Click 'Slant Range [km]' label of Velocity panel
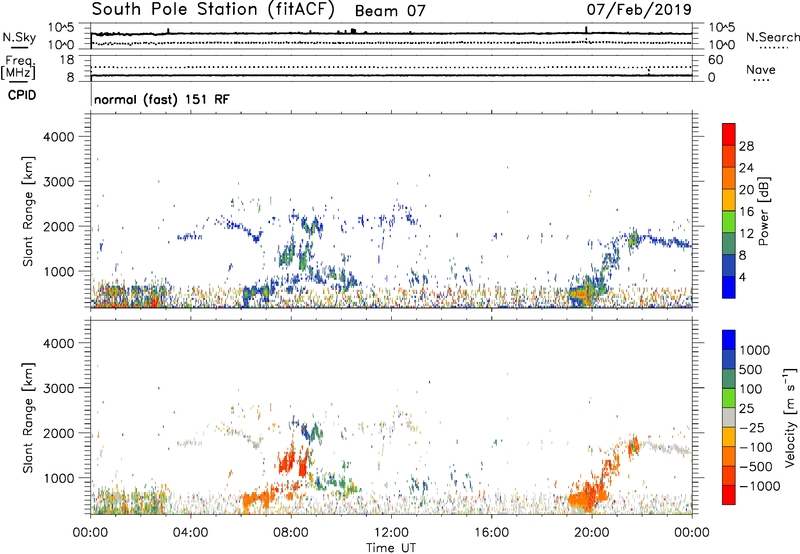 click(28, 417)
